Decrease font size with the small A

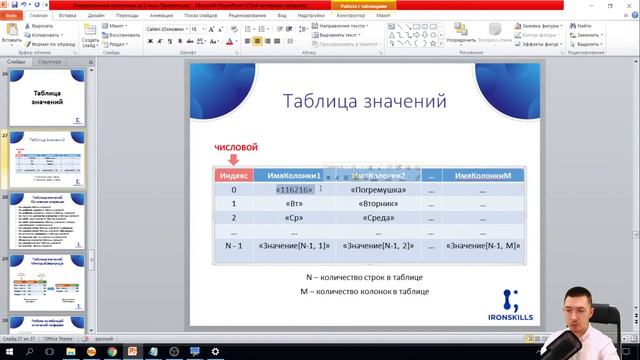pyautogui.click(x=220, y=29)
